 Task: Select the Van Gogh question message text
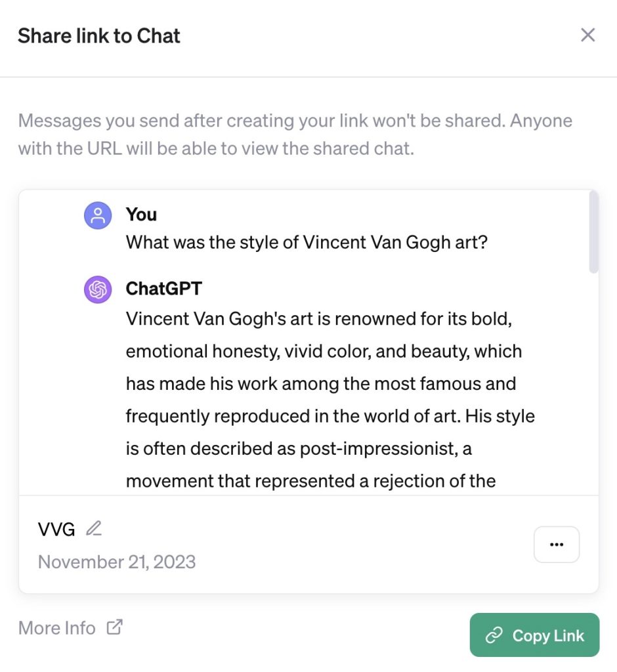tap(307, 243)
